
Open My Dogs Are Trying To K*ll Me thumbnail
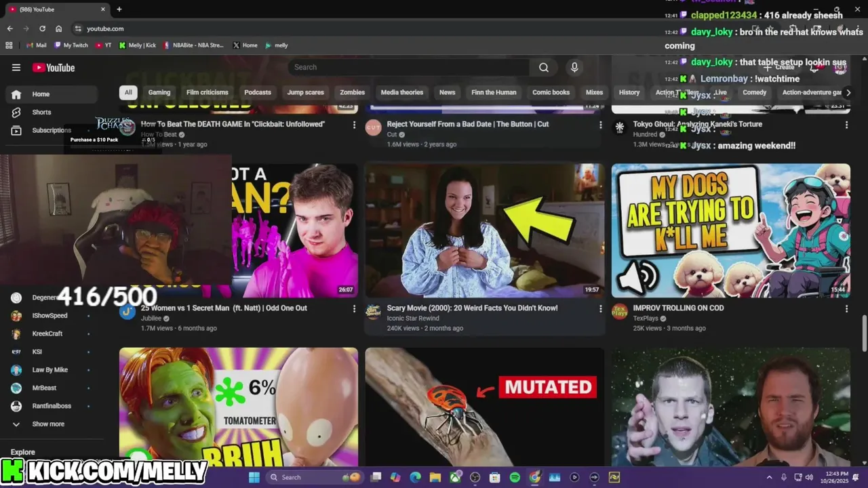[x=731, y=230]
